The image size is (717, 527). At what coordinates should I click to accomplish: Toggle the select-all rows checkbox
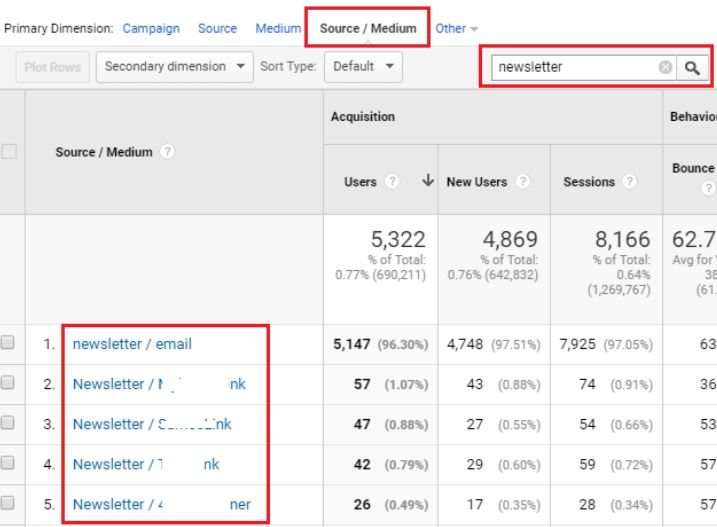click(9, 152)
